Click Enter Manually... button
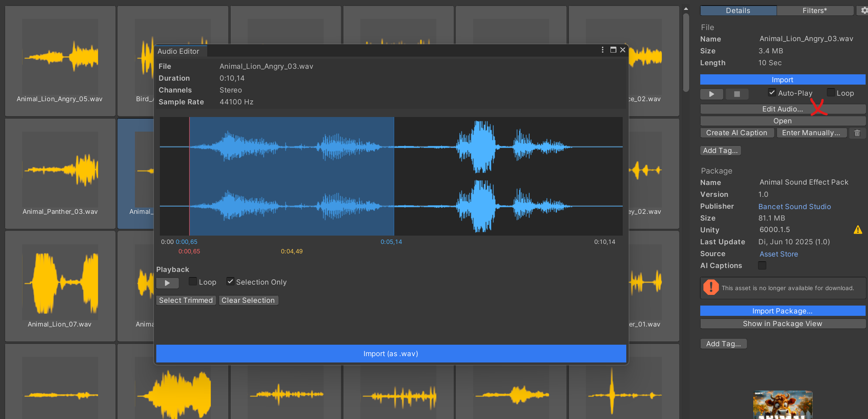This screenshot has width=868, height=419. [x=811, y=133]
